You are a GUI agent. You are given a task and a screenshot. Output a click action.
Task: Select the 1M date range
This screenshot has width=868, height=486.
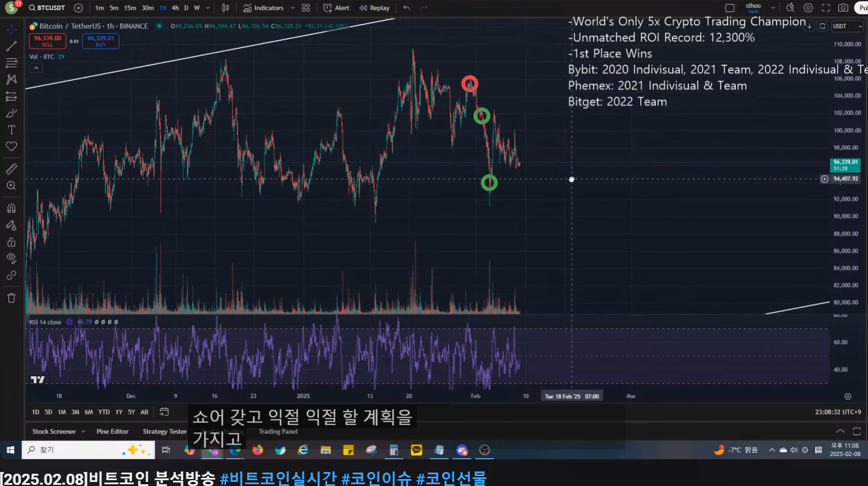[62, 412]
